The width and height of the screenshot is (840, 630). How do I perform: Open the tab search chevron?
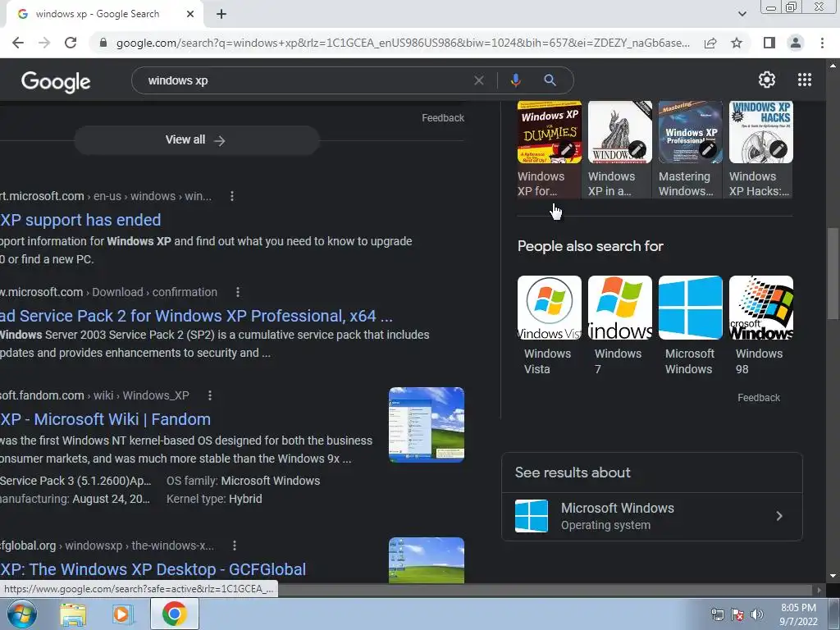coord(742,15)
